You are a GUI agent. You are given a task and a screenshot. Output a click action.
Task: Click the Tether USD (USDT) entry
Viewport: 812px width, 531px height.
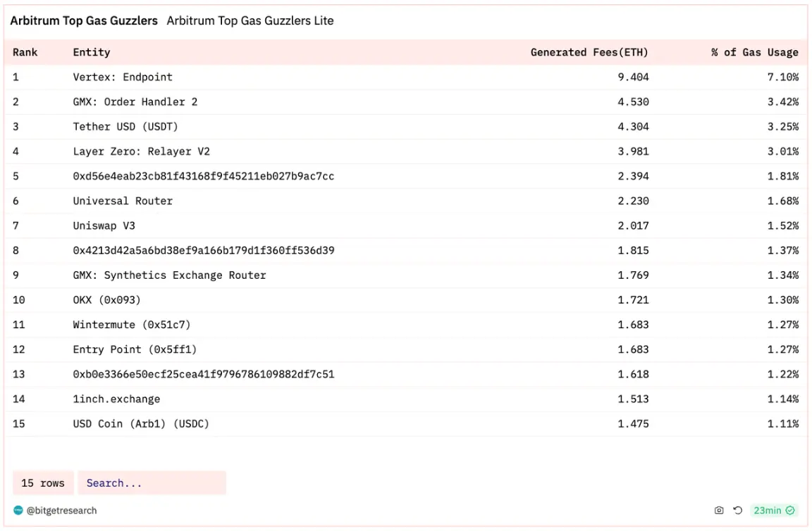tap(125, 127)
